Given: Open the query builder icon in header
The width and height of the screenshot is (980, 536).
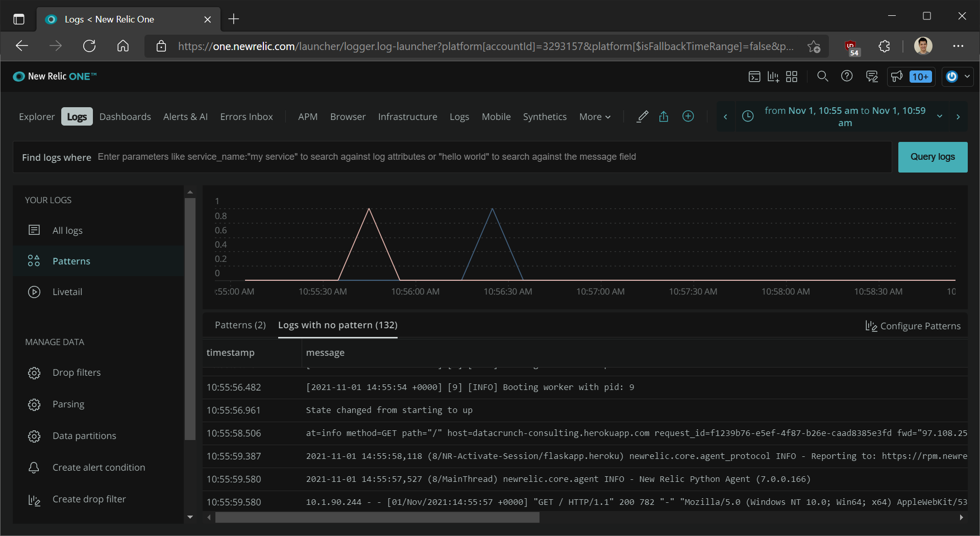Looking at the screenshot, I should click(754, 77).
